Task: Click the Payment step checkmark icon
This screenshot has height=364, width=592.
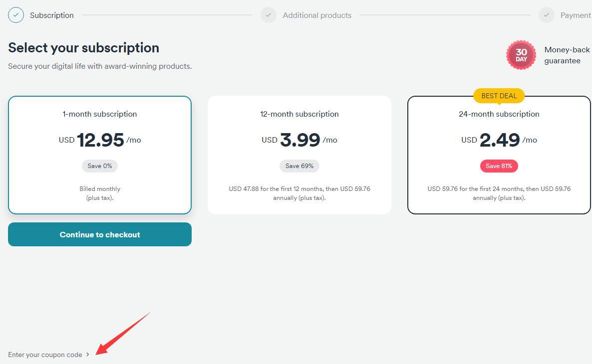Action: tap(546, 15)
